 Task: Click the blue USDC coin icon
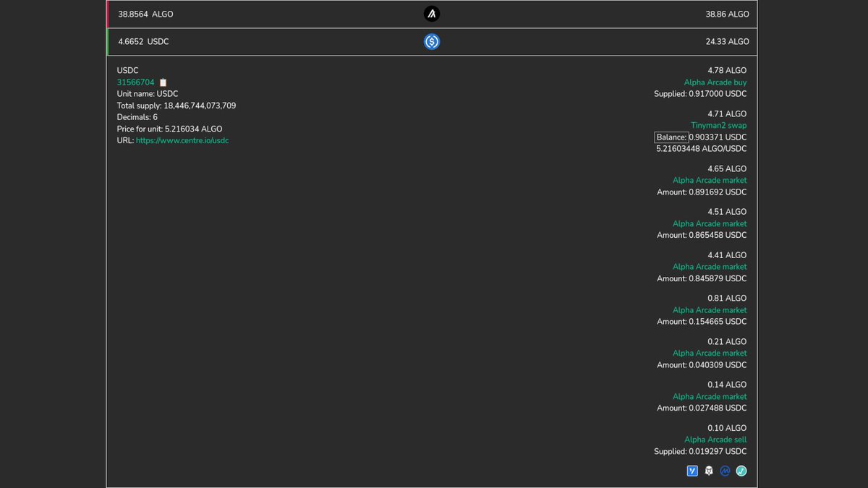click(x=432, y=42)
